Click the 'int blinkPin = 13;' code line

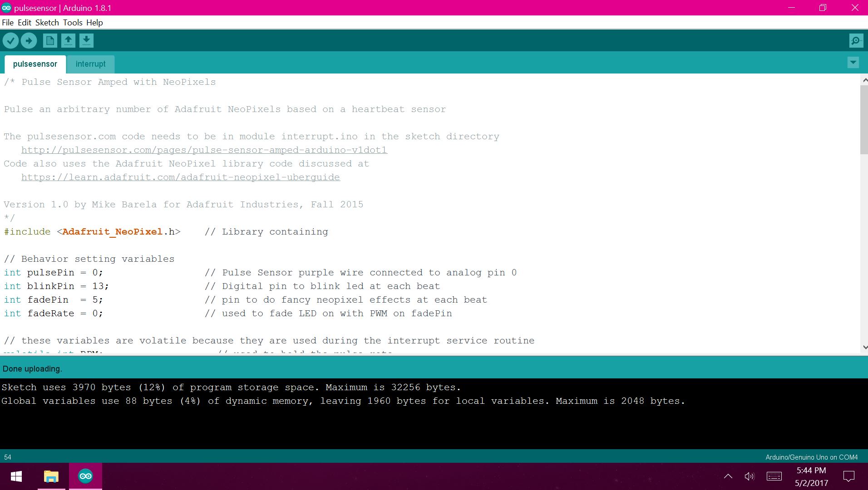[56, 286]
